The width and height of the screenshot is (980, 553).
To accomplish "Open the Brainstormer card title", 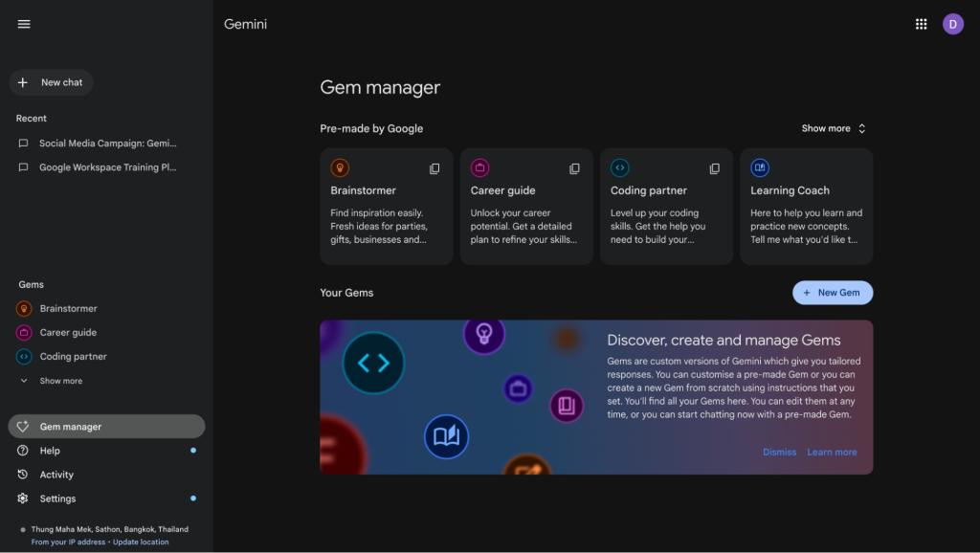I will (363, 190).
